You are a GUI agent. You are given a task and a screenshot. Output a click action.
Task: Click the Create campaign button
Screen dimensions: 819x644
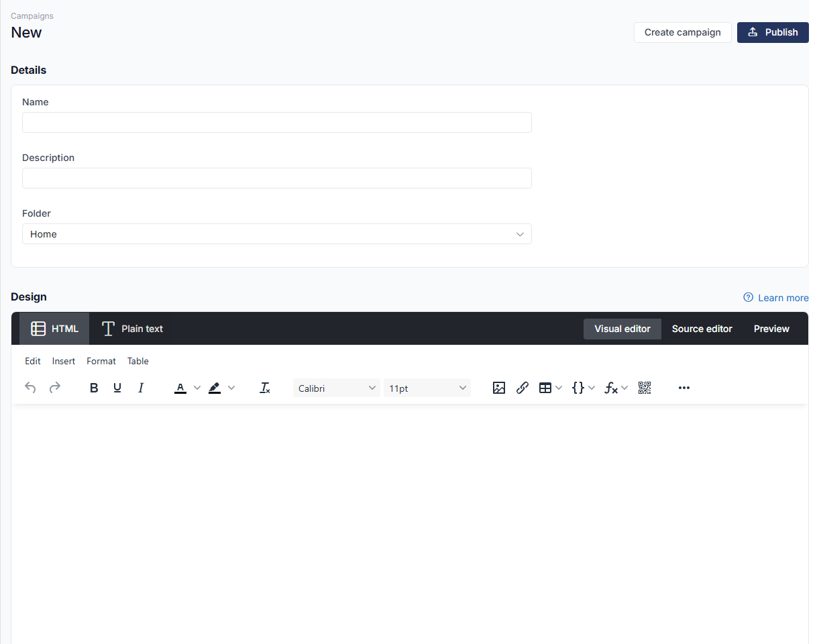coord(683,32)
